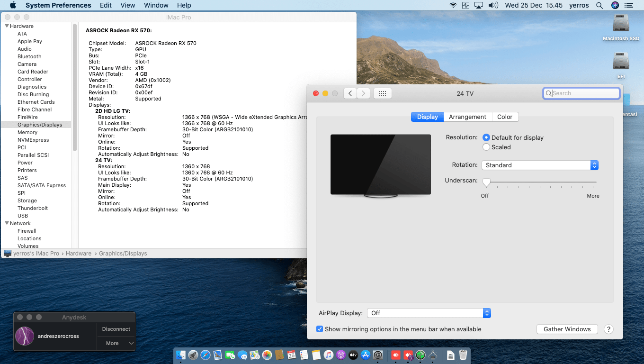Viewport: 644px width, 364px height.
Task: Click the Show All grid icon
Action: pos(383,93)
